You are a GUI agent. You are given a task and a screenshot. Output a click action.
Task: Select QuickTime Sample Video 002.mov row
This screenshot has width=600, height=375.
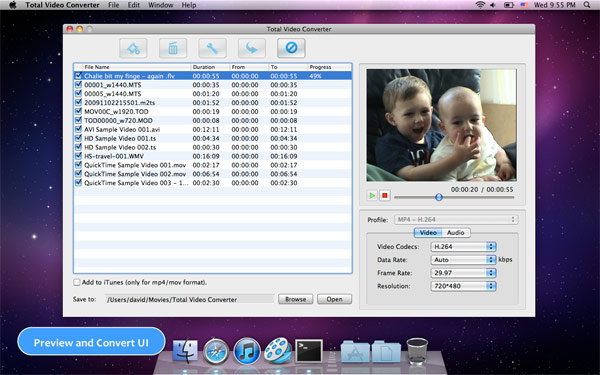click(x=213, y=174)
